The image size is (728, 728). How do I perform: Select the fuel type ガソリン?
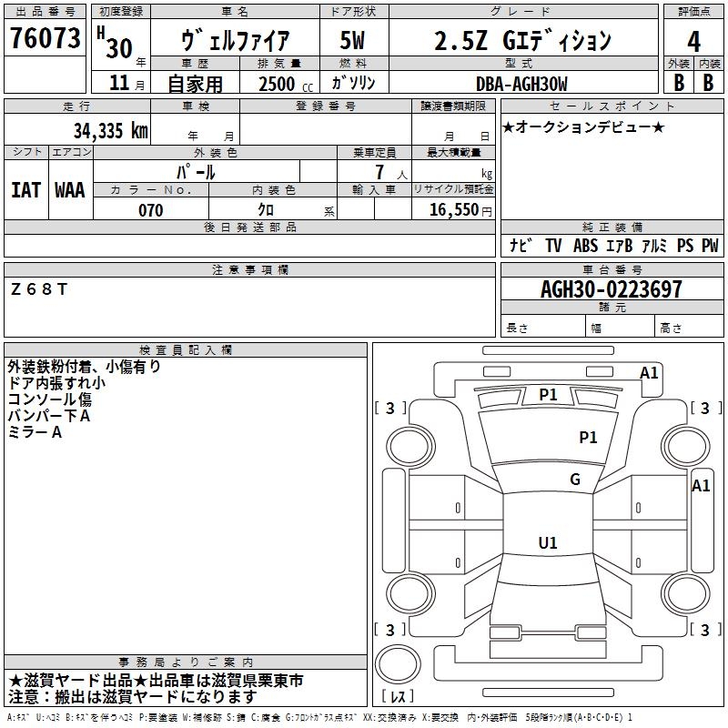[x=353, y=83]
